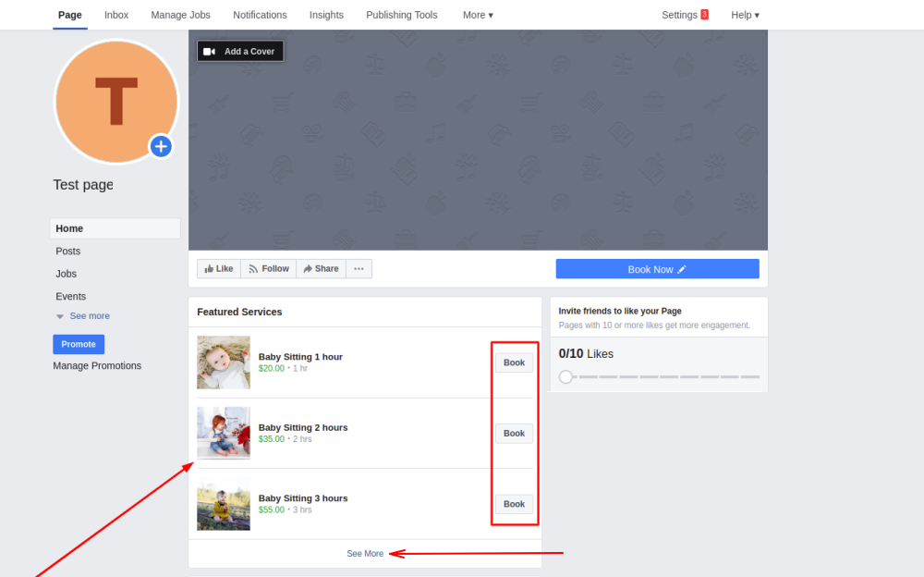Click the blue plus icon on profile picture

coord(161,146)
